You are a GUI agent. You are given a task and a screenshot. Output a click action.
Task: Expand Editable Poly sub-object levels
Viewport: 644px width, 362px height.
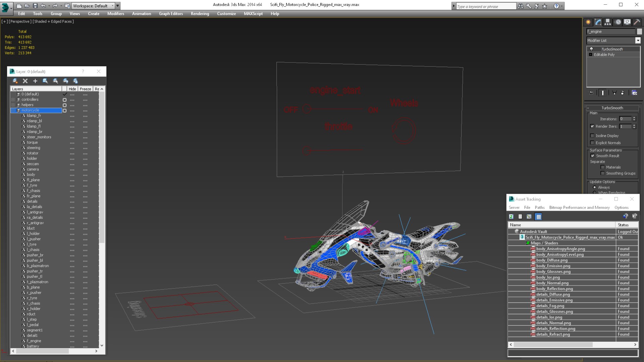pos(591,55)
